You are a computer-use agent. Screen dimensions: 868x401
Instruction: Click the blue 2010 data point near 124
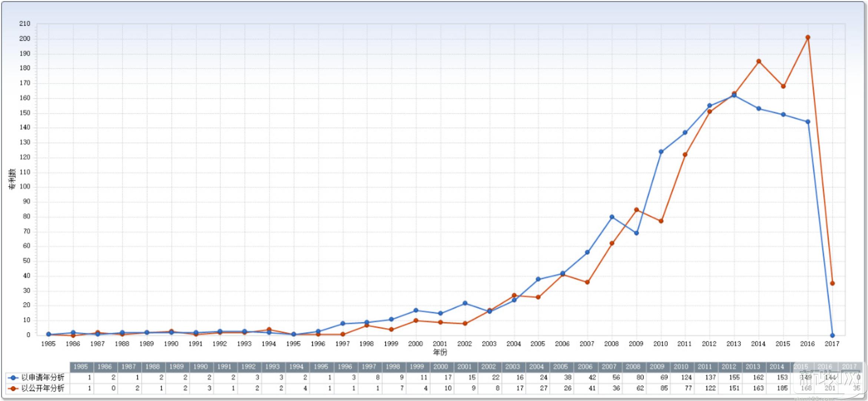pyautogui.click(x=661, y=152)
